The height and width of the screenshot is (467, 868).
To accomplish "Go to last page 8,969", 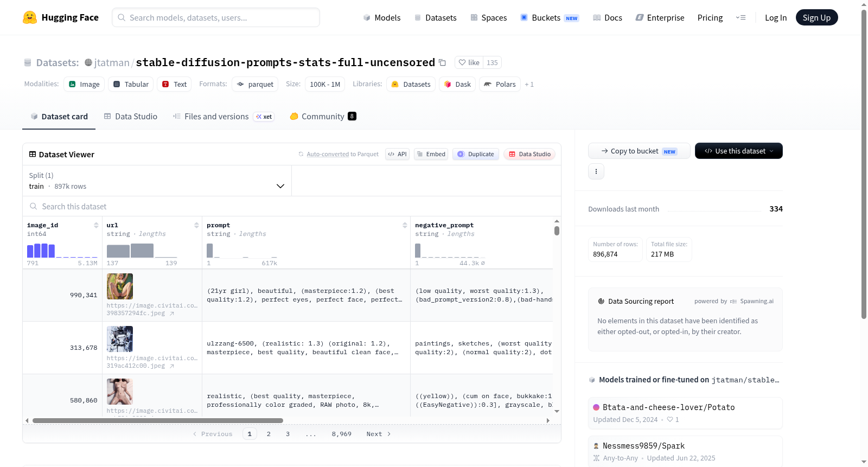I will (342, 434).
